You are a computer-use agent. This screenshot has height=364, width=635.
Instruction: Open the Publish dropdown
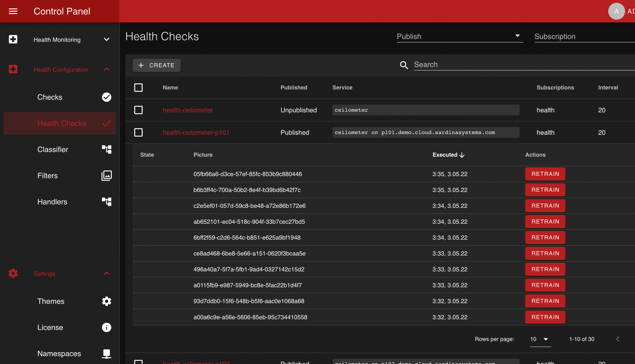pos(517,36)
